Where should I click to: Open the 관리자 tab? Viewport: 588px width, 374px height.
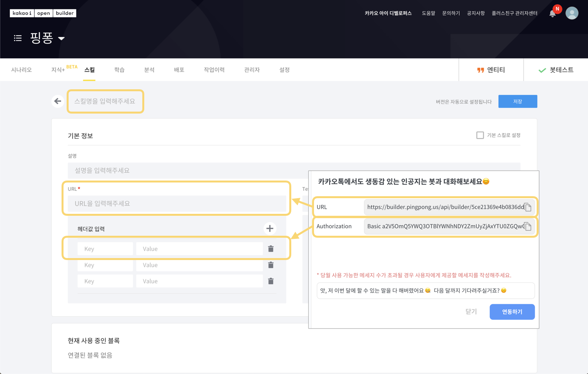coord(252,70)
